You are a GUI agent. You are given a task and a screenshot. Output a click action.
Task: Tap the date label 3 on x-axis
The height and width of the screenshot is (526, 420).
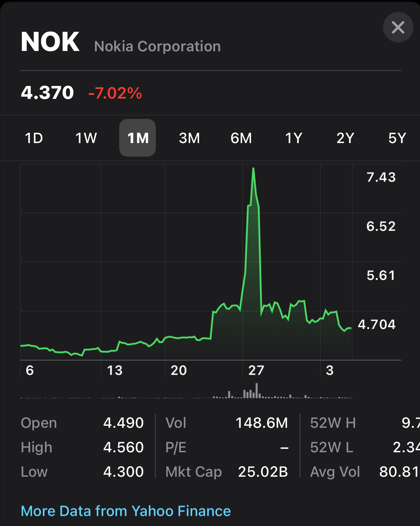tap(330, 370)
